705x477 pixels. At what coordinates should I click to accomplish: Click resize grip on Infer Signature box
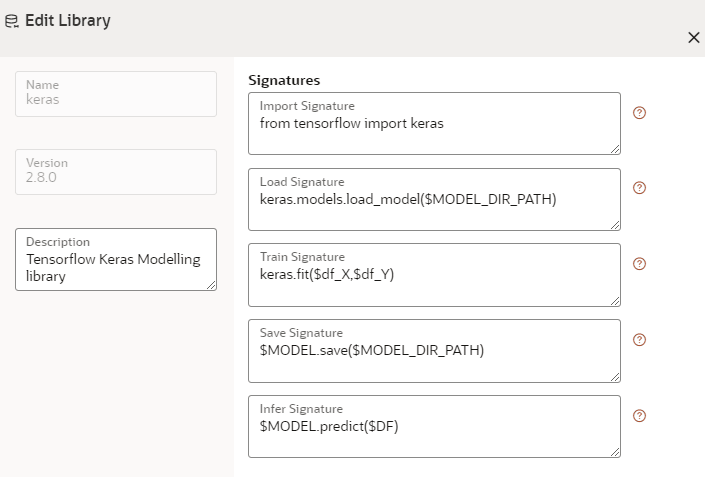pos(615,452)
